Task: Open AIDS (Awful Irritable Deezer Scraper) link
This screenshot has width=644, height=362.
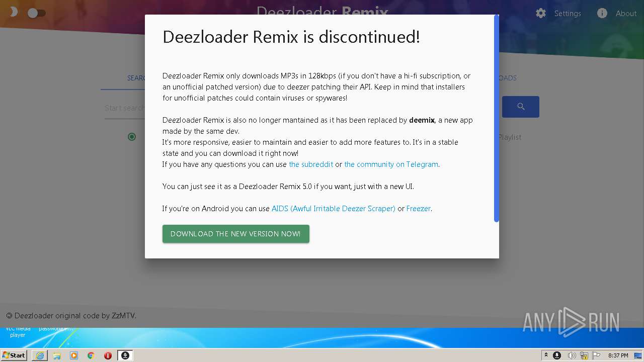Action: [333, 209]
